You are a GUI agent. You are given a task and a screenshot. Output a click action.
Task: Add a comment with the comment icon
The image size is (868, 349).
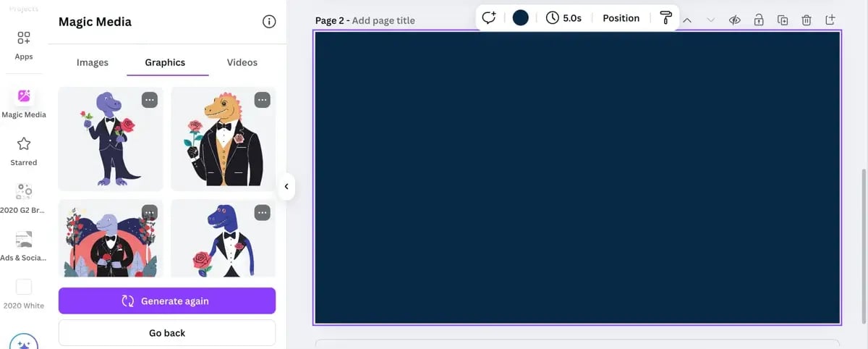490,18
